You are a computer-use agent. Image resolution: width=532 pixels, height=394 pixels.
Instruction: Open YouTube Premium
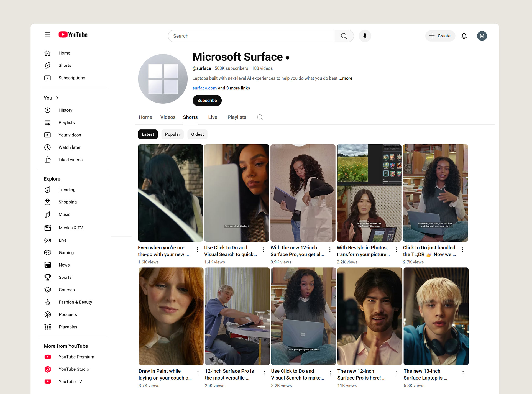pos(76,357)
